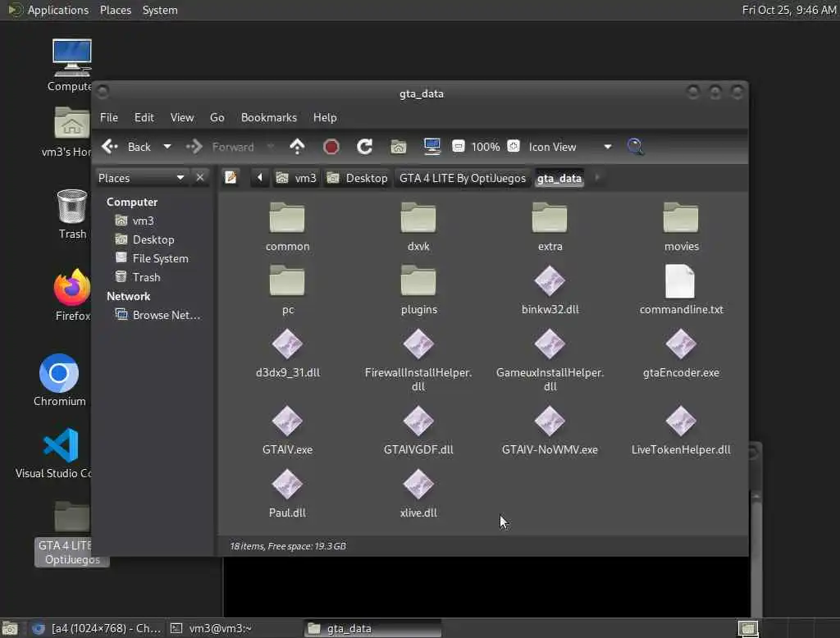Click the Visual Studio Code desktop icon

(54, 453)
